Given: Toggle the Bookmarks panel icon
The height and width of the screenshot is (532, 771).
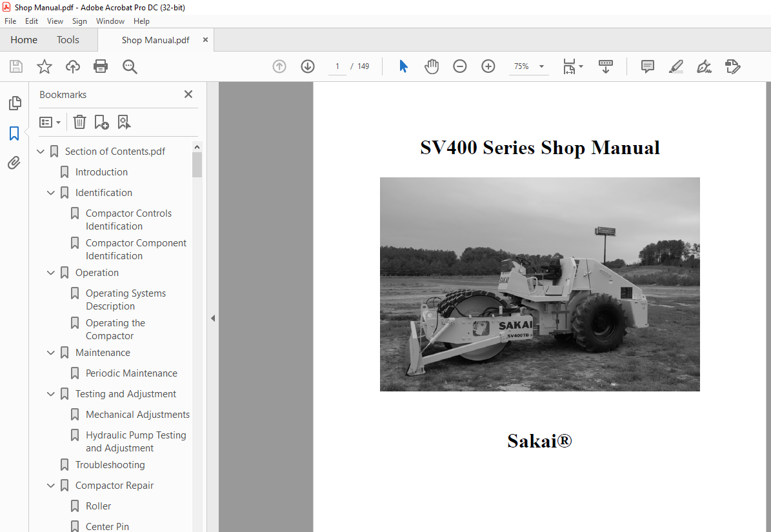Looking at the screenshot, I should pyautogui.click(x=14, y=133).
